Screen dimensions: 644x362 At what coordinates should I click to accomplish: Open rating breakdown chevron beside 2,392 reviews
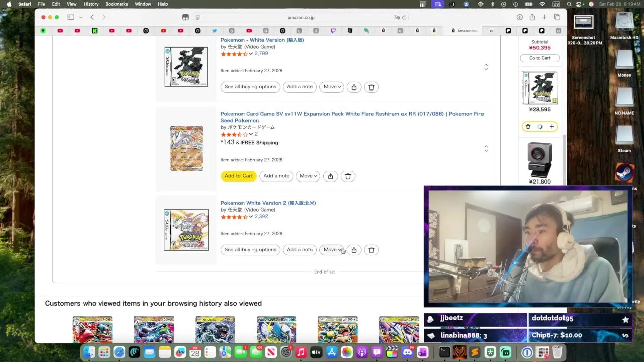(250, 217)
